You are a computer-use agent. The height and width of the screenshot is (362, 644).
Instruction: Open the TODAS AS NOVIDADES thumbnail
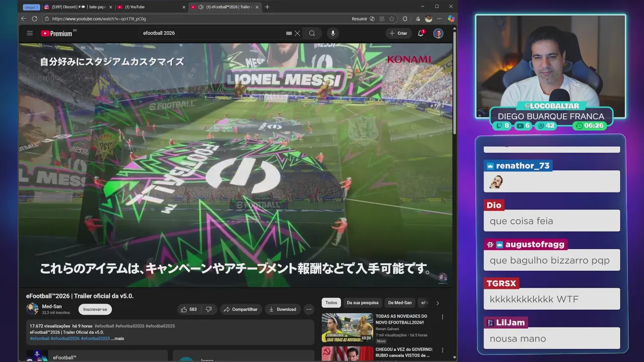pos(348,327)
